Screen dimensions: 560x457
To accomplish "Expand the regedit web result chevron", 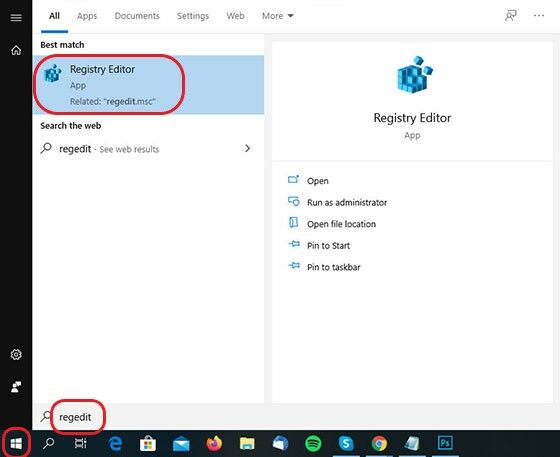I will [248, 148].
